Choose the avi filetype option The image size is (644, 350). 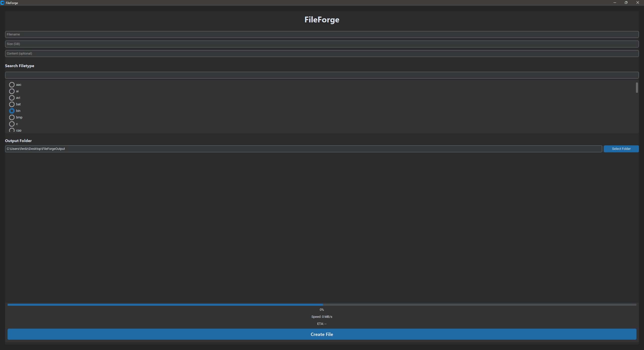tap(12, 98)
